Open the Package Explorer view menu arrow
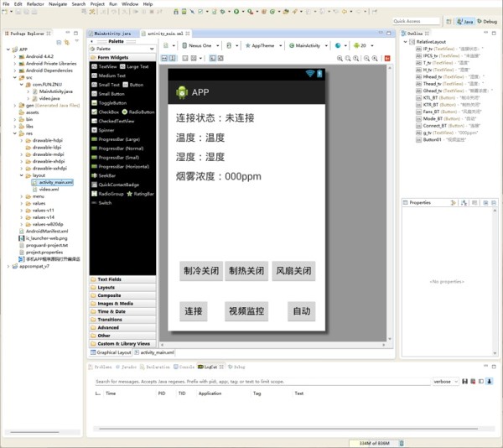This screenshot has height=448, width=503. coord(77,41)
